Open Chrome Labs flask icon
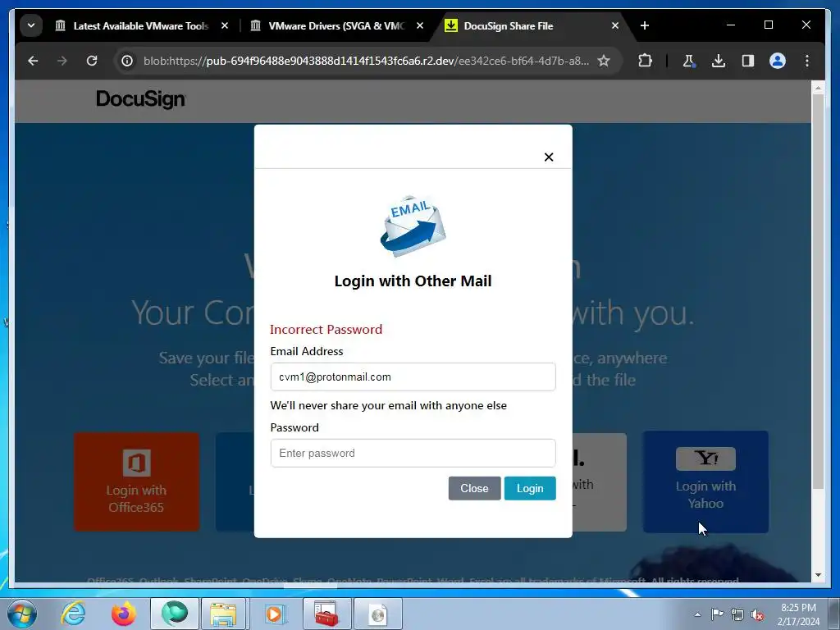Viewport: 840px width, 630px height. tap(689, 61)
